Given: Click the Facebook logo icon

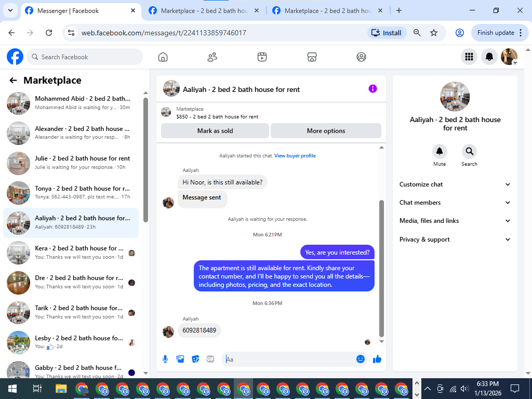Looking at the screenshot, I should click(15, 57).
